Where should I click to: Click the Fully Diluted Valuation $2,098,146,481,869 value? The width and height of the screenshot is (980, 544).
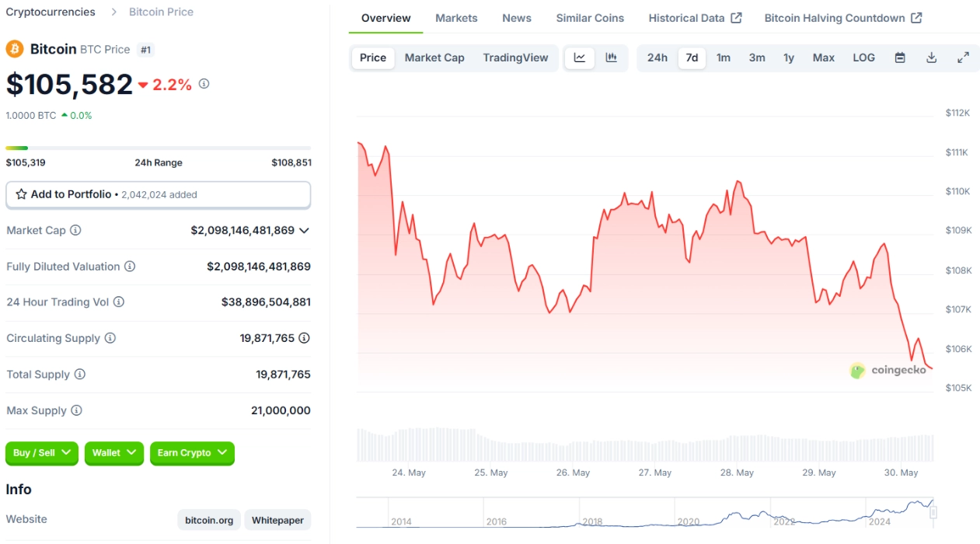[259, 267]
